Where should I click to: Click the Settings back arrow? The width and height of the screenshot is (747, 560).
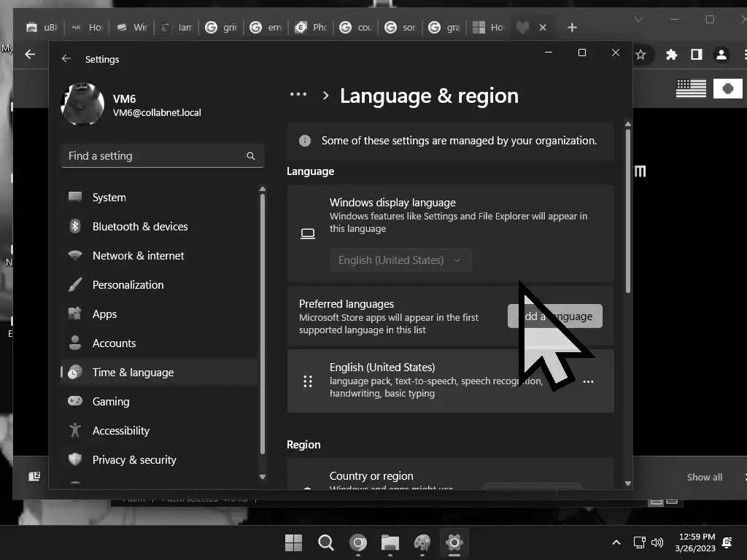[x=66, y=58]
